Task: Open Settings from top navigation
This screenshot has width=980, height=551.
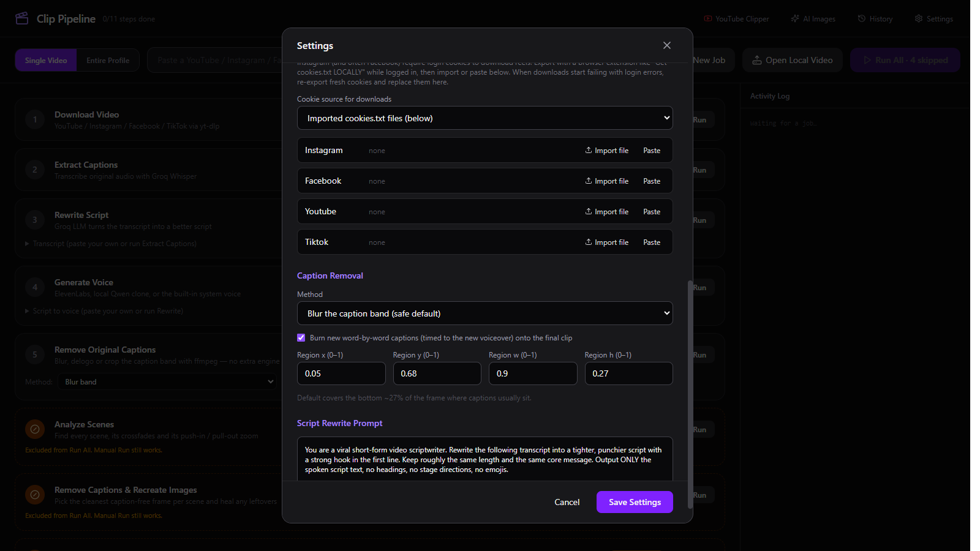Action: [933, 19]
